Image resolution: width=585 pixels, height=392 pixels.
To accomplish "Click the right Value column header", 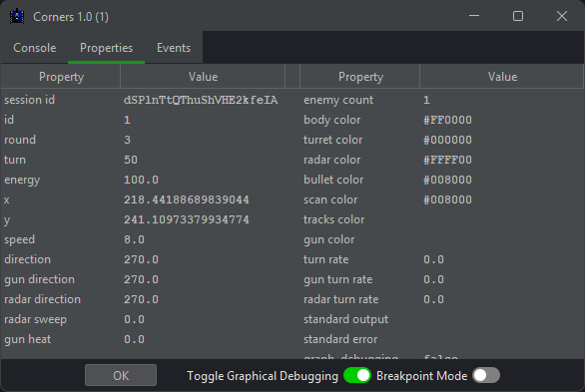I will coord(502,77).
